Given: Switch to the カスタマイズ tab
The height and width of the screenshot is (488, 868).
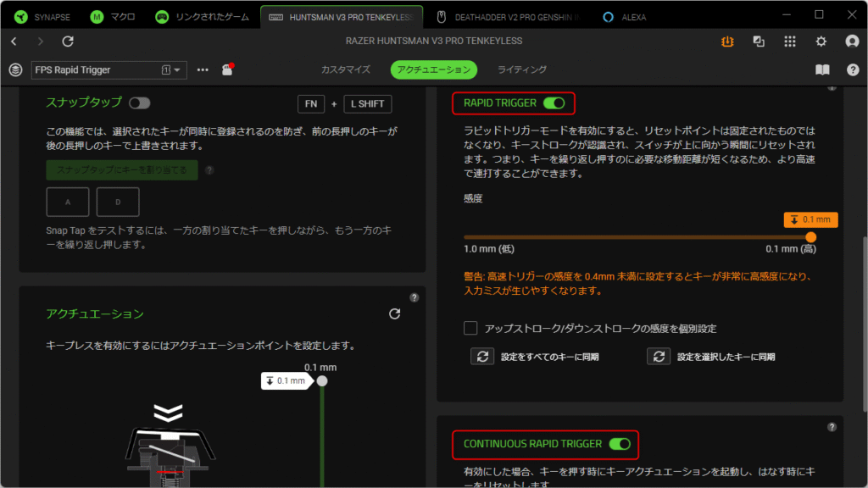Looking at the screenshot, I should coord(346,69).
